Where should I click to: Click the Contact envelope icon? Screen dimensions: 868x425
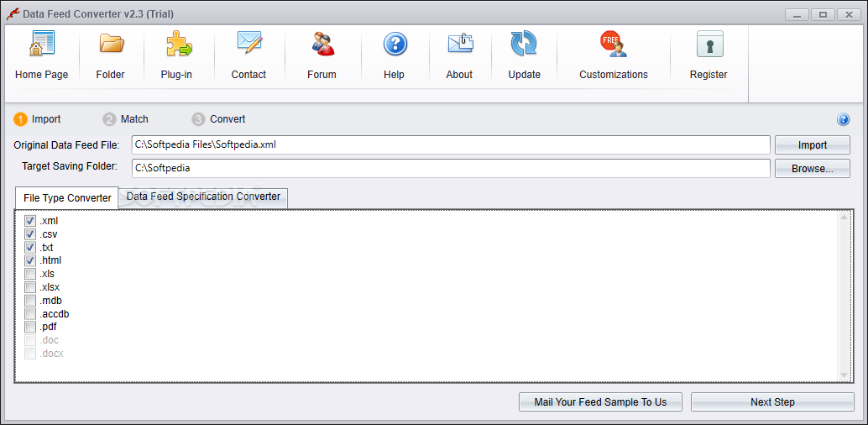[x=249, y=43]
